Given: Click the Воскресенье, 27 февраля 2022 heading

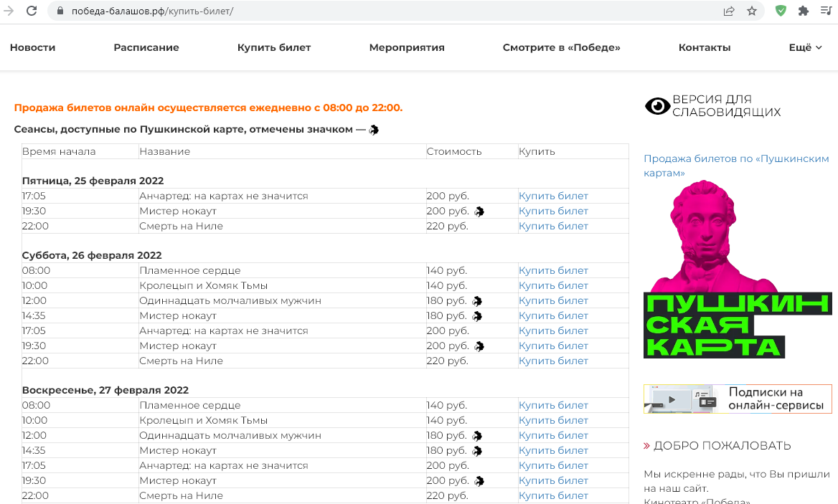Looking at the screenshot, I should [x=105, y=390].
